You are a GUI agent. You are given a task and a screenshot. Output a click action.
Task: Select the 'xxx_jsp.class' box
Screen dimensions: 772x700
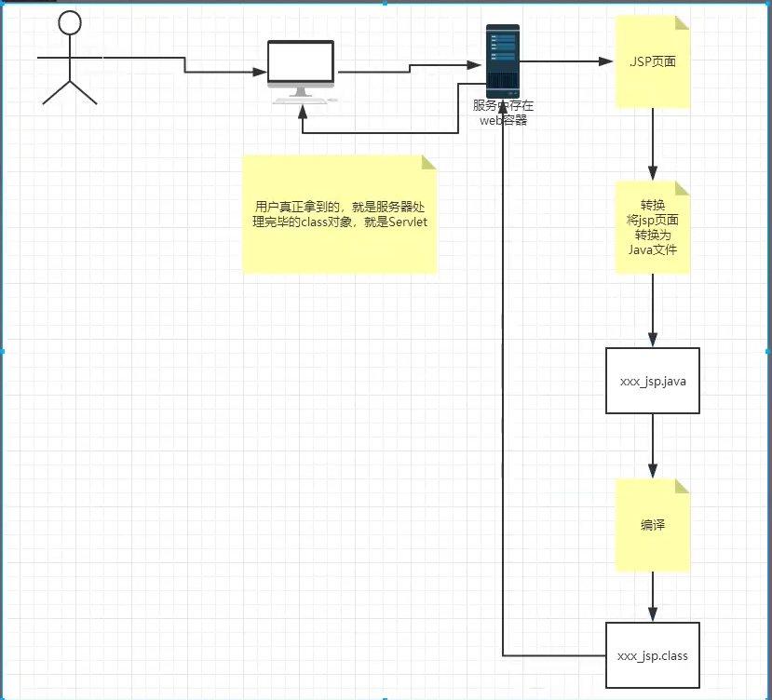point(653,655)
